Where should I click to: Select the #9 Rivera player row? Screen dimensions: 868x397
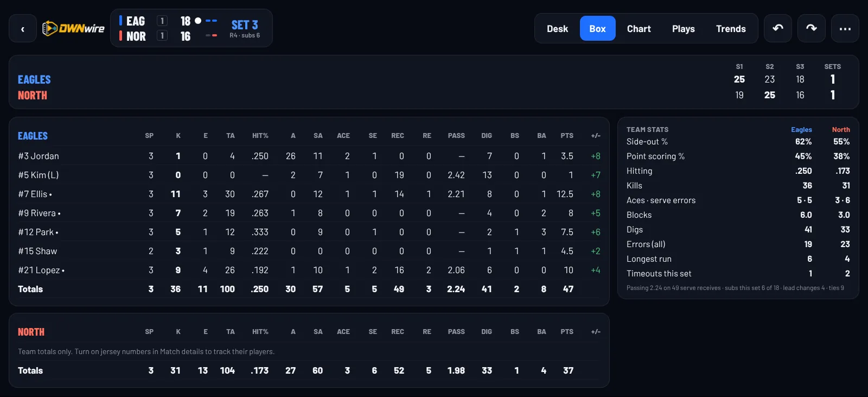pyautogui.click(x=309, y=213)
